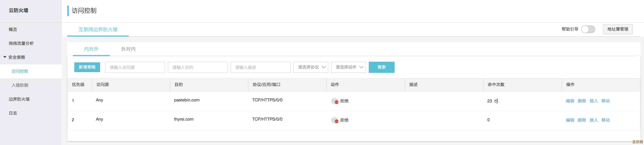The image size is (644, 145).
Task: Click the 优先级 column header
Action: coord(78,85)
